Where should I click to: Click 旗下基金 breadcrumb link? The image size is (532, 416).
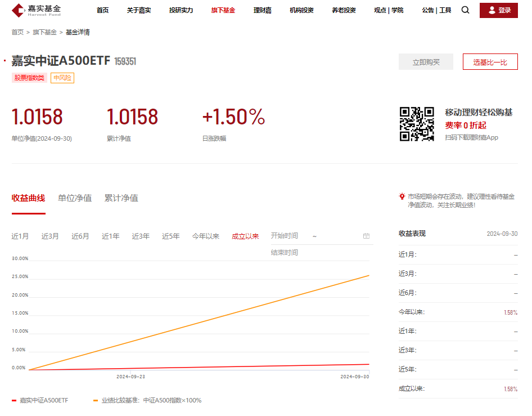tap(44, 32)
